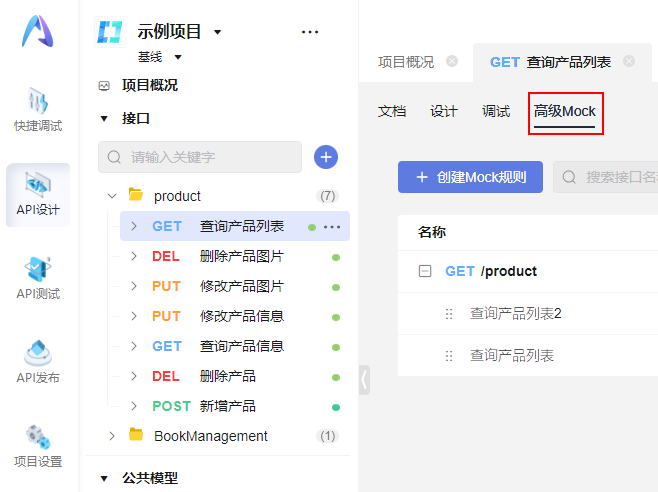658x492 pixels.
Task: Open the 基线 version dropdown
Action: tap(178, 57)
